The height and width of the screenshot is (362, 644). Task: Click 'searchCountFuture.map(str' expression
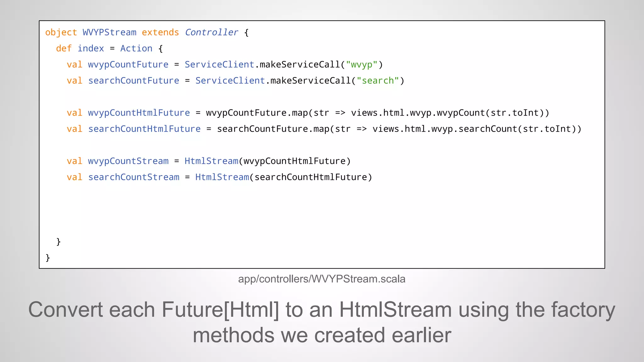[284, 129]
